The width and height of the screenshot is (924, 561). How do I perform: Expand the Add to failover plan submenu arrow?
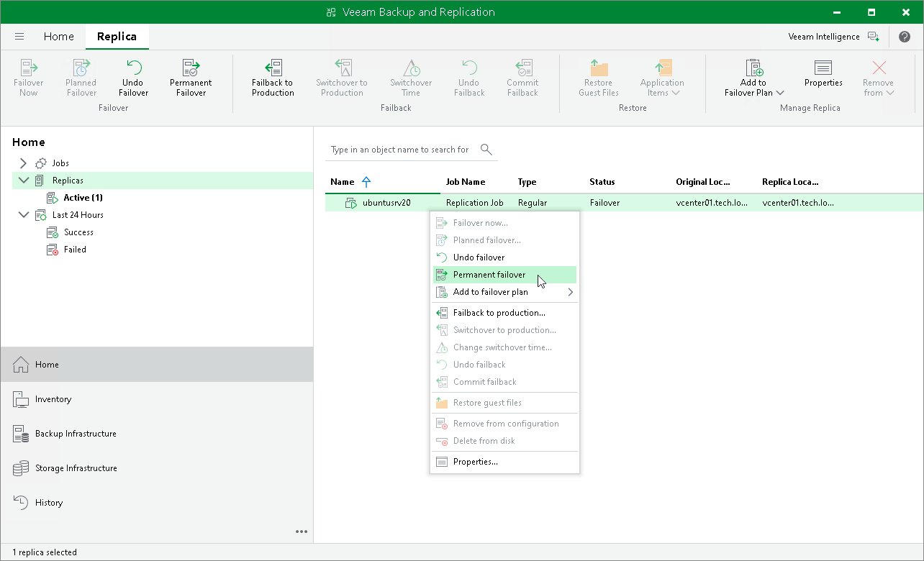pos(571,292)
